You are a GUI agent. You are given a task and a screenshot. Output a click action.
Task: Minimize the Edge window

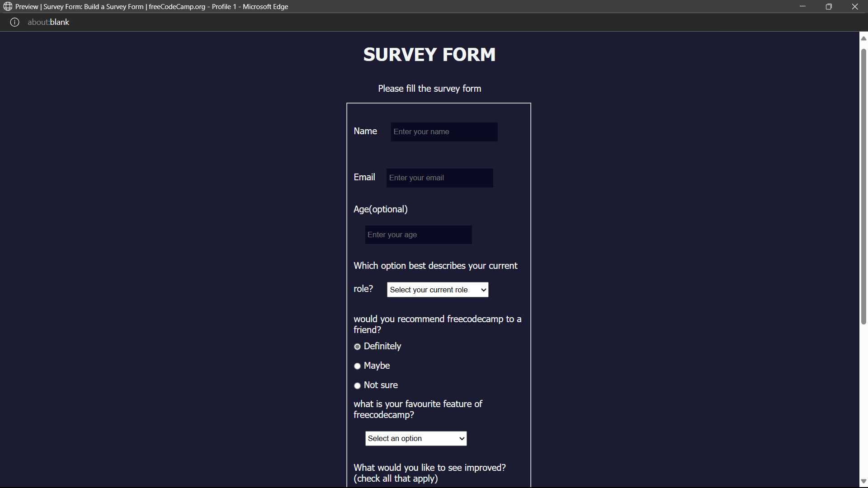pyautogui.click(x=803, y=6)
